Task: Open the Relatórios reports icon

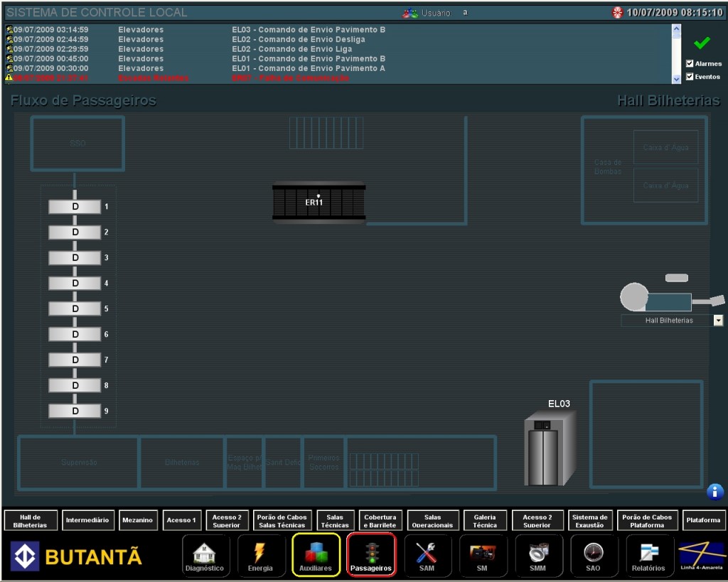Action: click(x=648, y=556)
